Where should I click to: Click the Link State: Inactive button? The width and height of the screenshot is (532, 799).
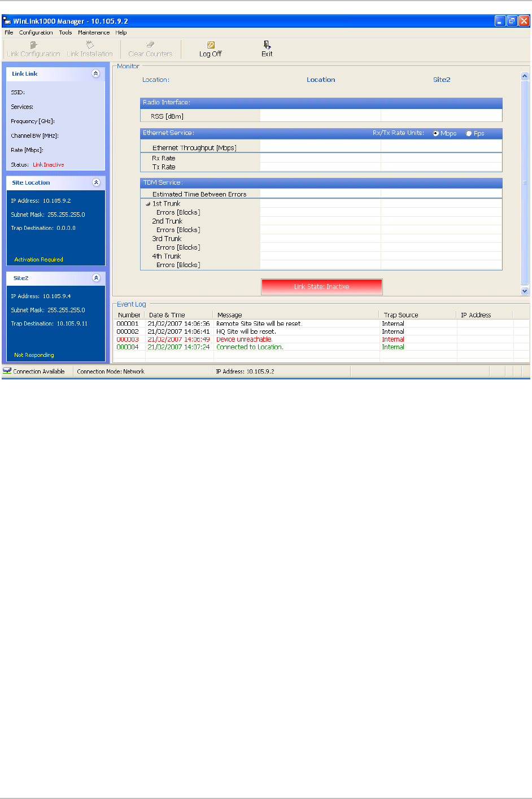coord(322,287)
